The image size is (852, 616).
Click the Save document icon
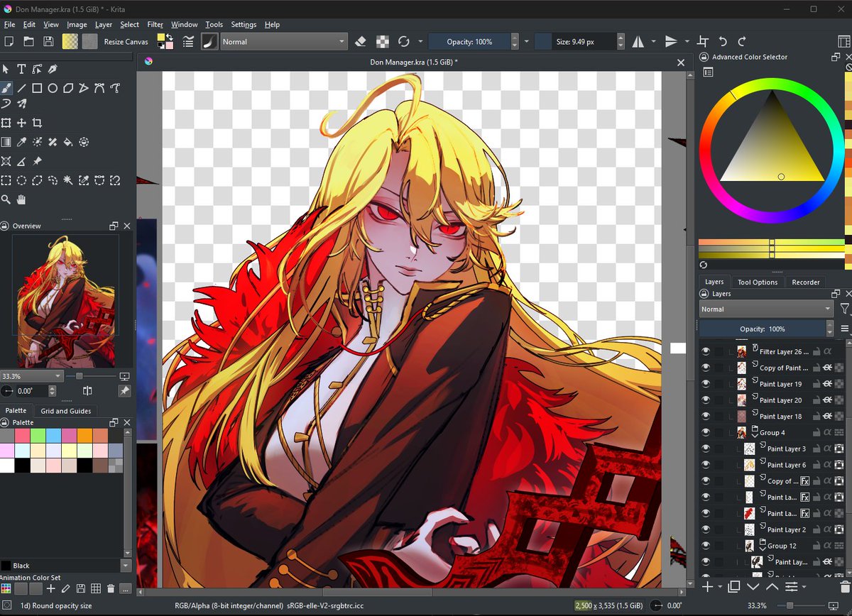pyautogui.click(x=48, y=42)
